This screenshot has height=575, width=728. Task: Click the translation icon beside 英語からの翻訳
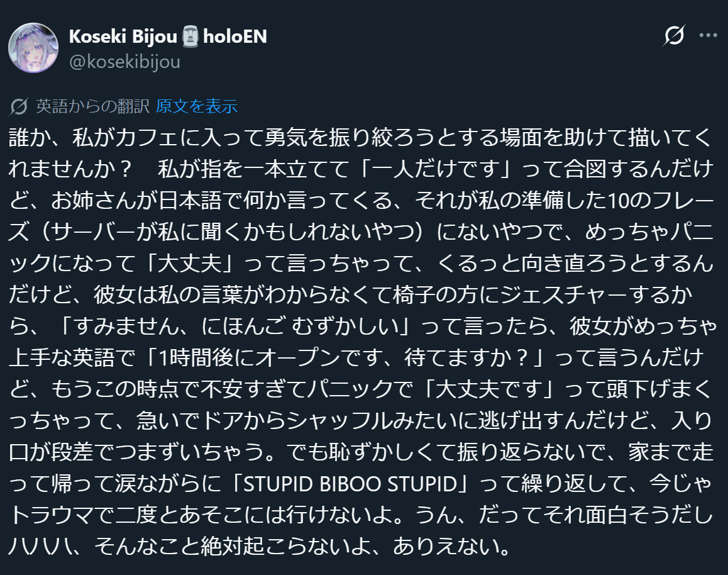tap(19, 107)
